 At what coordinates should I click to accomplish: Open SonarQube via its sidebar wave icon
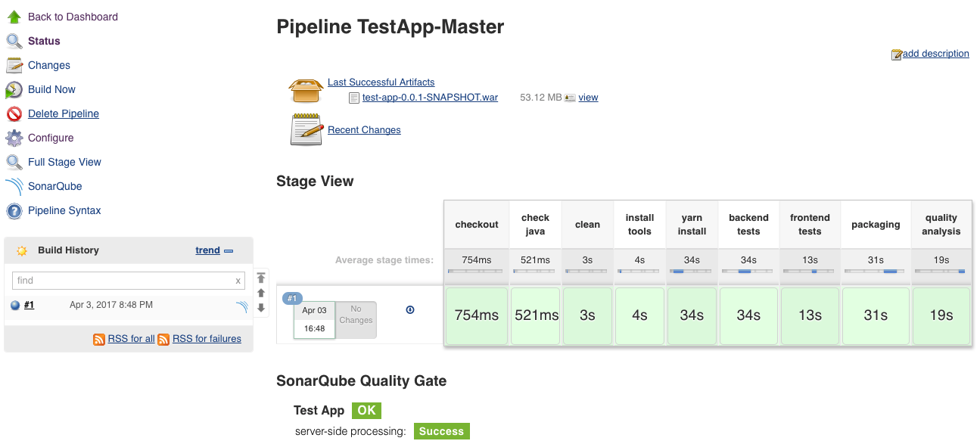click(14, 186)
